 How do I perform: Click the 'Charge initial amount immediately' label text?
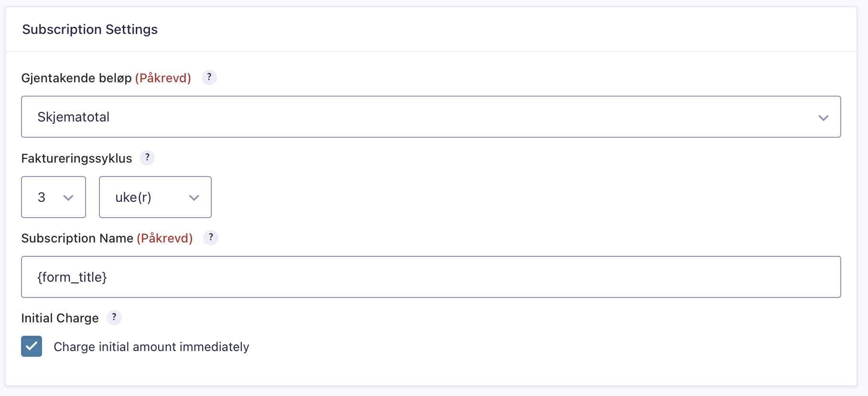click(x=152, y=347)
